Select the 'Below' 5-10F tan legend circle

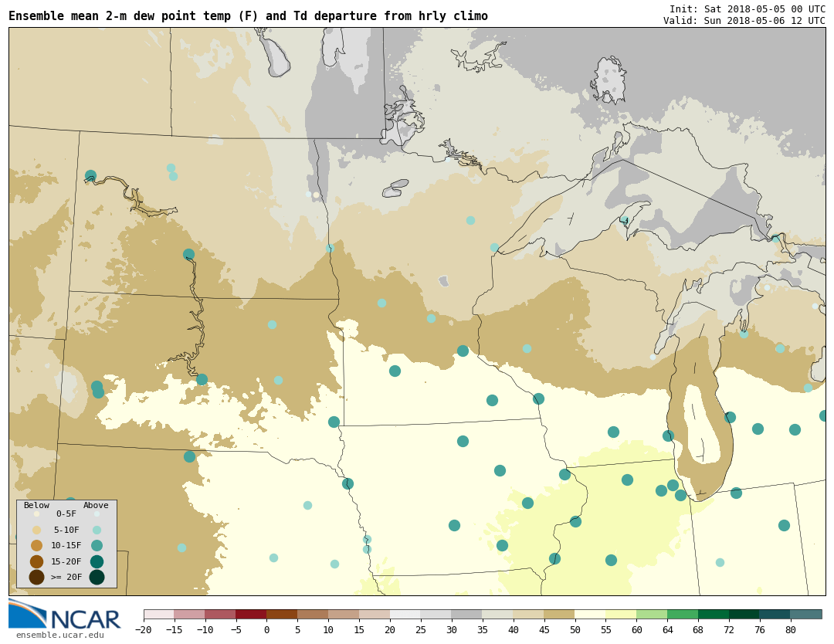point(36,530)
